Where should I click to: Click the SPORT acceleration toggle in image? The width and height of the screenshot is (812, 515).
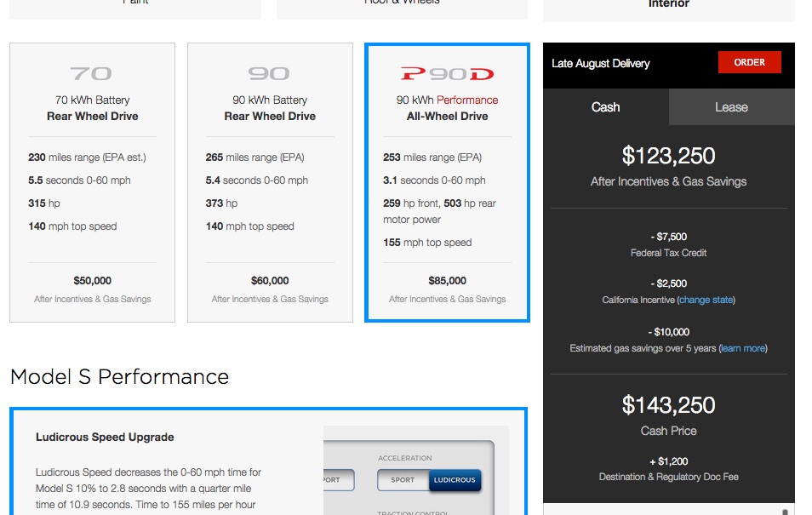pyautogui.click(x=403, y=480)
